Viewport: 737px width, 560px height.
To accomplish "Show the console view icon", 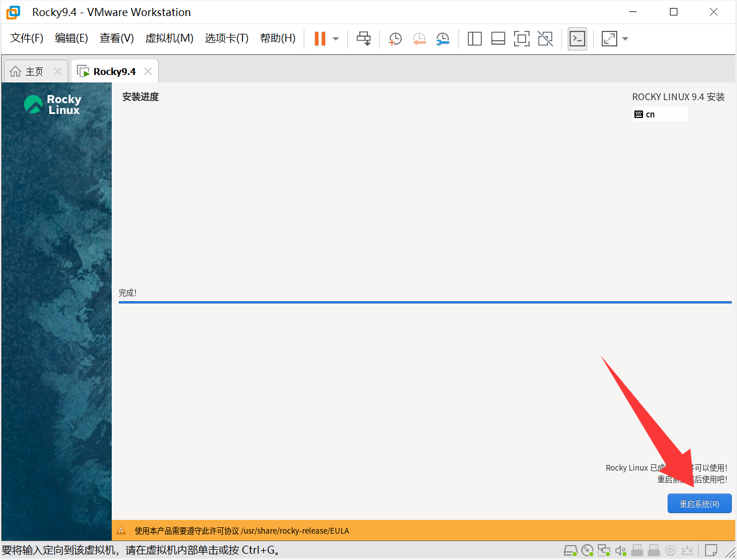I will [x=577, y=38].
